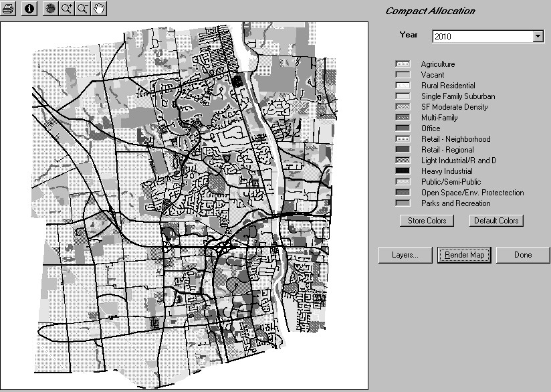Select the Zoom Out magnifier tool
Image resolution: width=551 pixels, height=392 pixels.
pyautogui.click(x=82, y=8)
